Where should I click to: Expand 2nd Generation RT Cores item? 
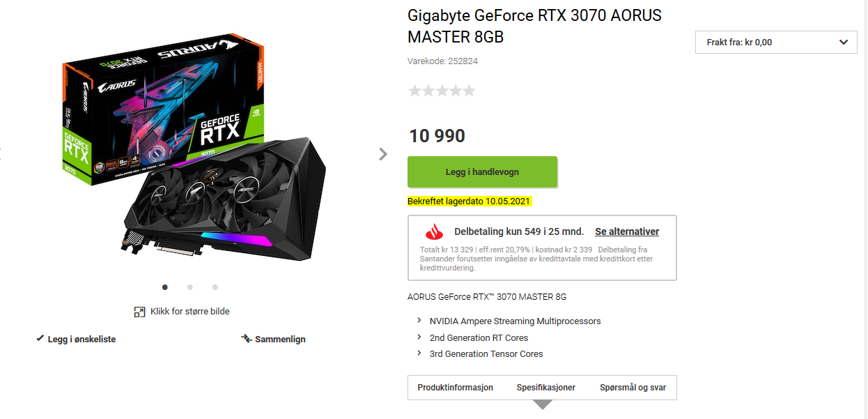coord(472,337)
